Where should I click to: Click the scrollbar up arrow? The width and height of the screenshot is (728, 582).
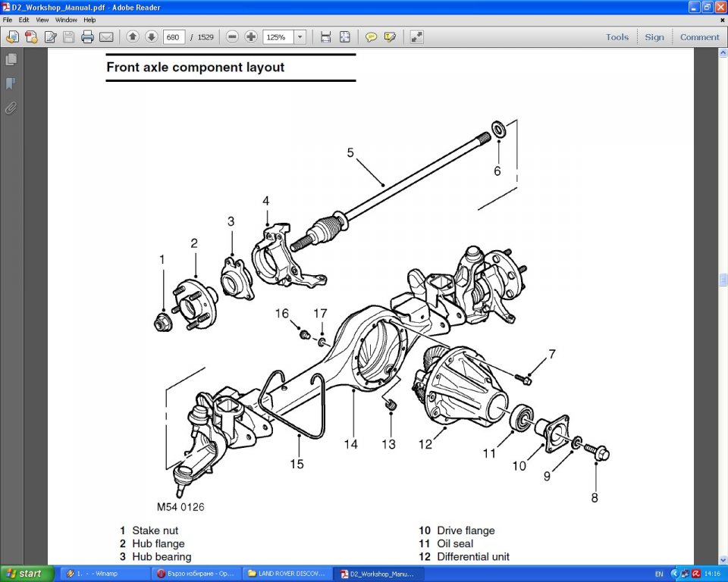point(723,53)
